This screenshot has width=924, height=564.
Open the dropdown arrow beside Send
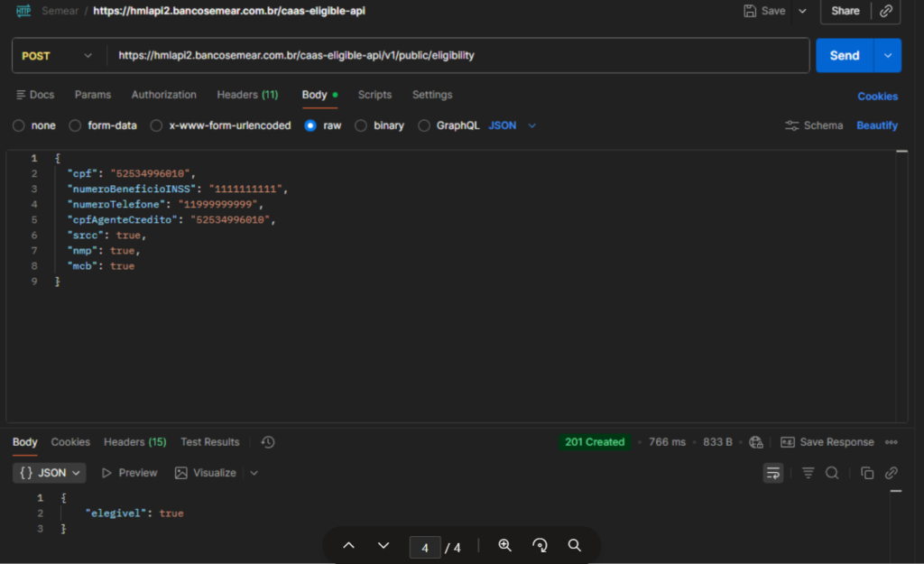888,56
